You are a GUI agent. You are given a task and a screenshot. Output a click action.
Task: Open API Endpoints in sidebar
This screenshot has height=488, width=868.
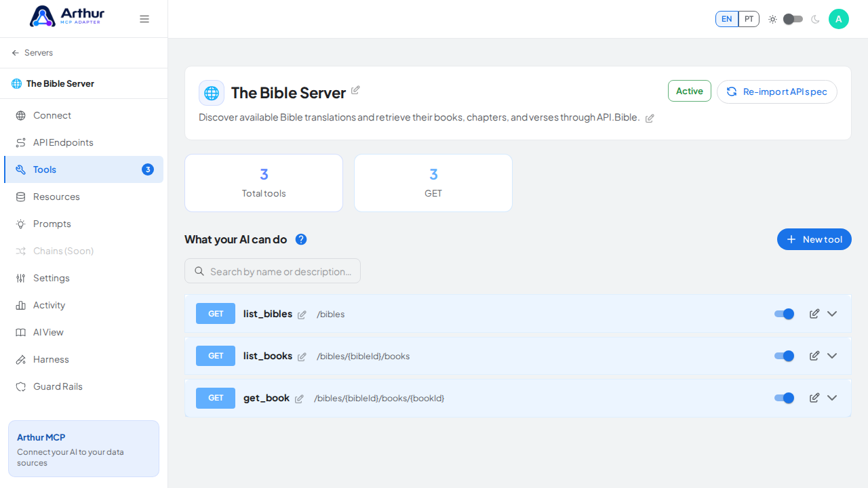tap(83, 142)
